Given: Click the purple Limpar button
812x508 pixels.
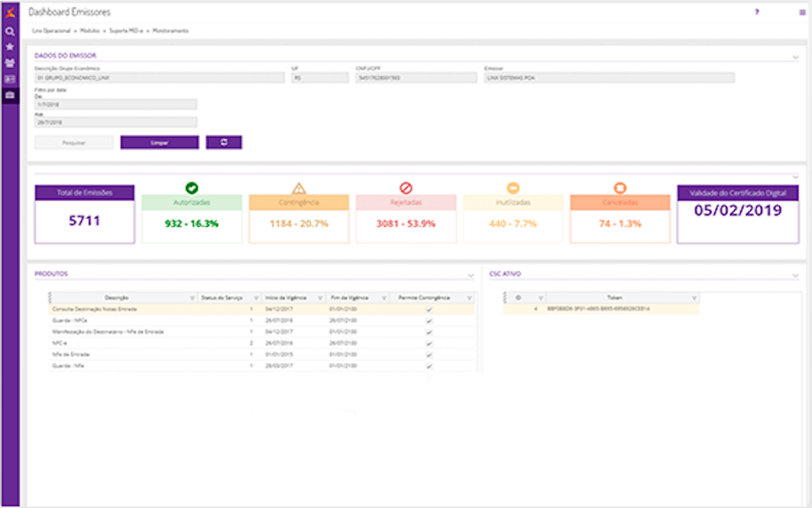Looking at the screenshot, I should [x=160, y=142].
